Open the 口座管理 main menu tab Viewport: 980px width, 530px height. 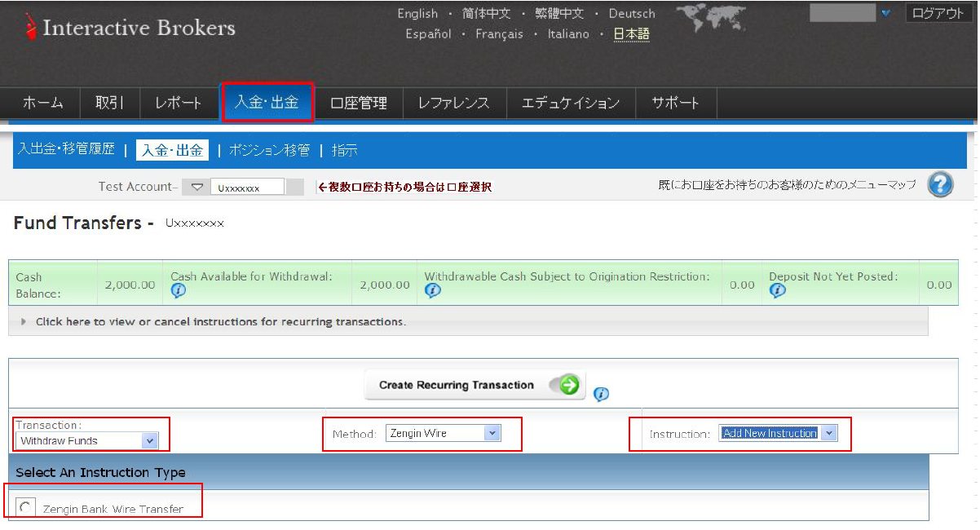359,104
